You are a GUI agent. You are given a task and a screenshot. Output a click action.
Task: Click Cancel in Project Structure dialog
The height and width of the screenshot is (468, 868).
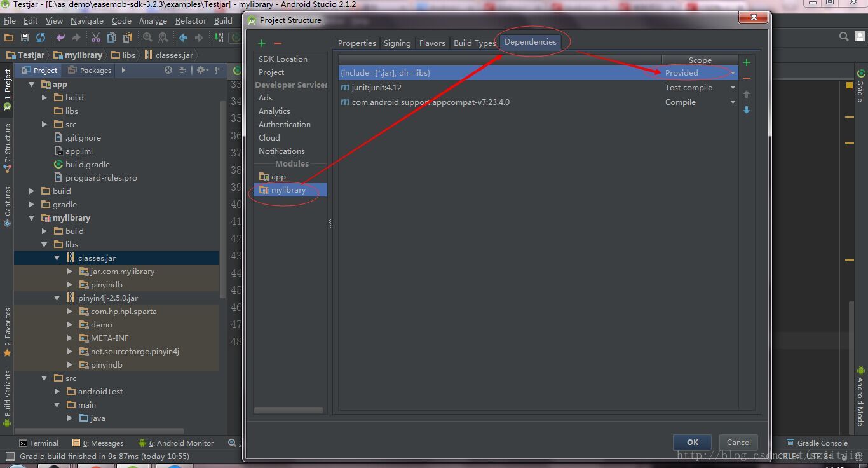coord(738,443)
